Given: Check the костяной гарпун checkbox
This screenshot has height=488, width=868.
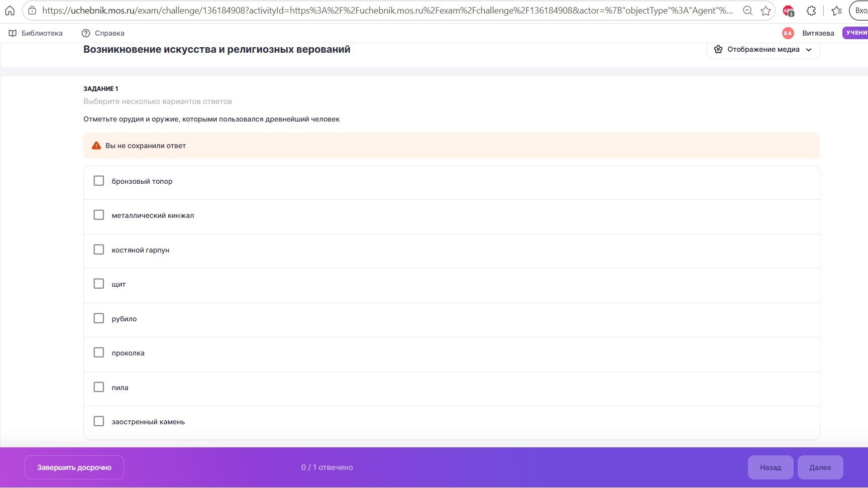Looking at the screenshot, I should (x=99, y=250).
